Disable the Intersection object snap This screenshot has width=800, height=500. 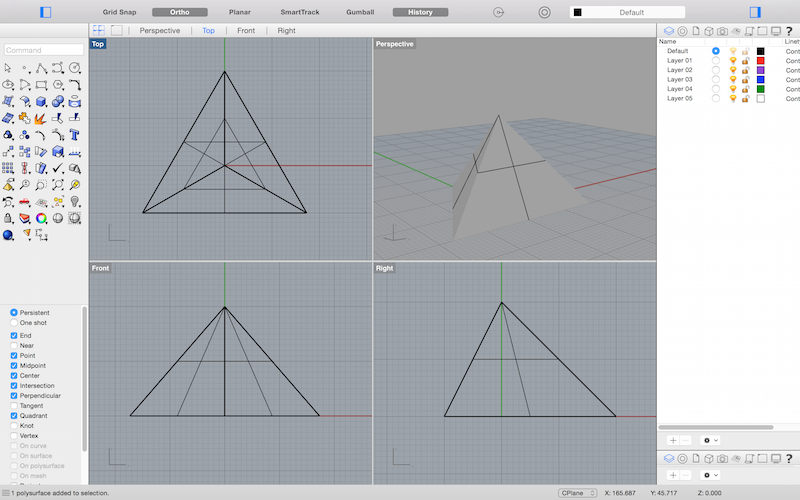(x=14, y=386)
